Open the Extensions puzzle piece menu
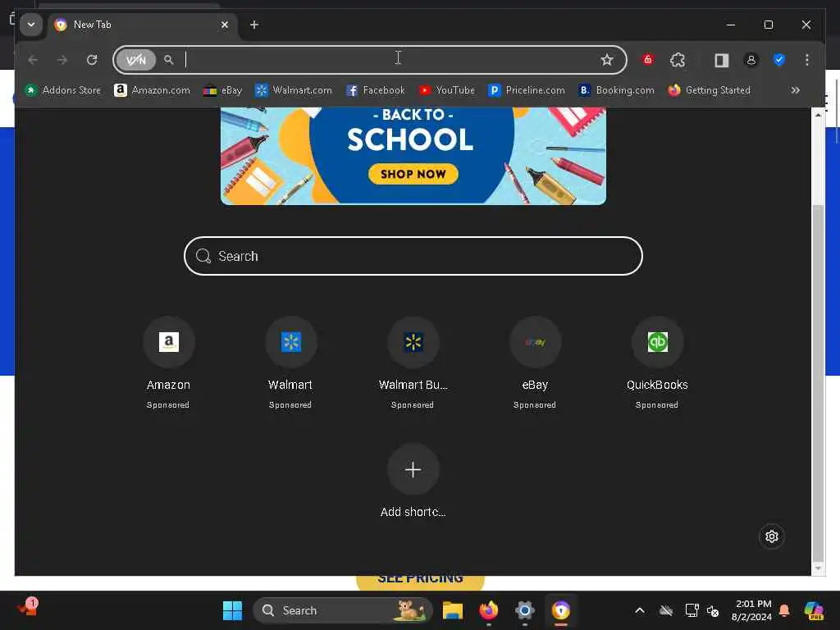The height and width of the screenshot is (630, 840). pos(678,60)
